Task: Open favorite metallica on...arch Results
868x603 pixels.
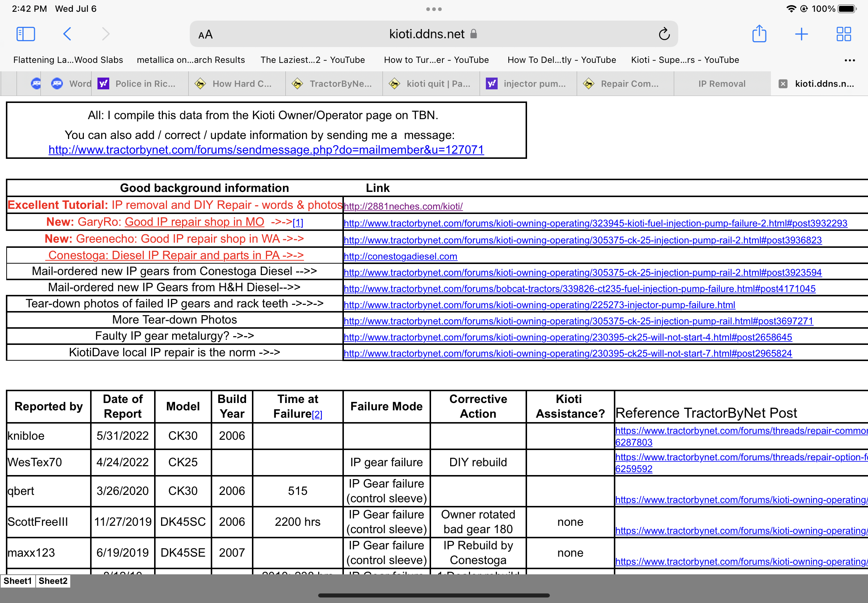Action: [191, 60]
